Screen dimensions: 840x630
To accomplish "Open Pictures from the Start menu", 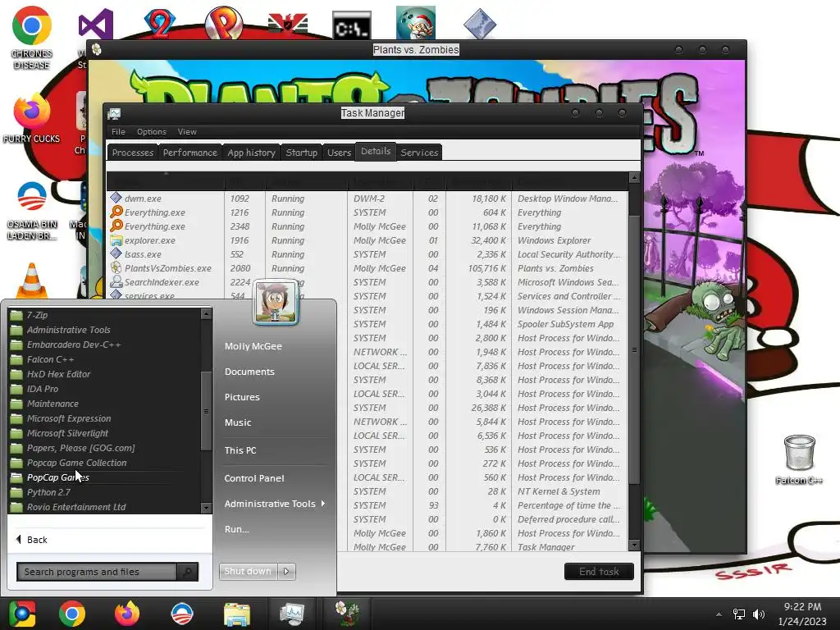I will pos(242,397).
